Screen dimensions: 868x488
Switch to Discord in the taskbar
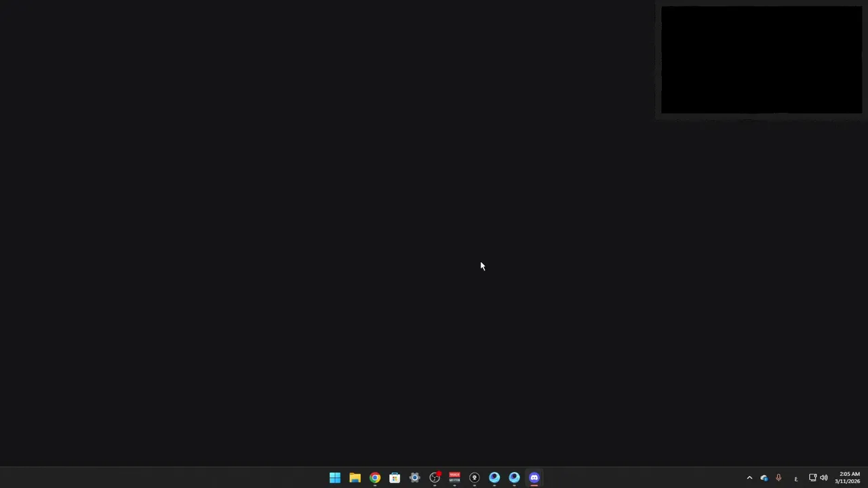pos(534,478)
